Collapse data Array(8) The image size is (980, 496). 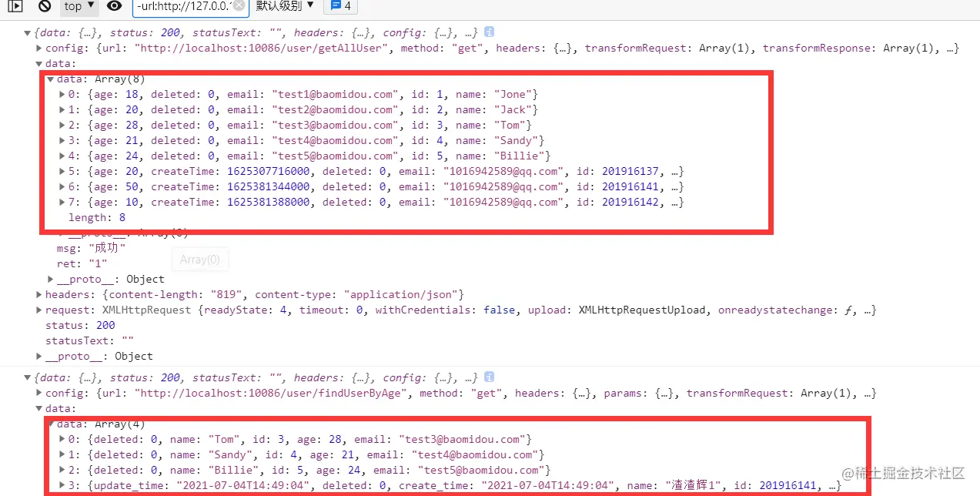tap(51, 79)
